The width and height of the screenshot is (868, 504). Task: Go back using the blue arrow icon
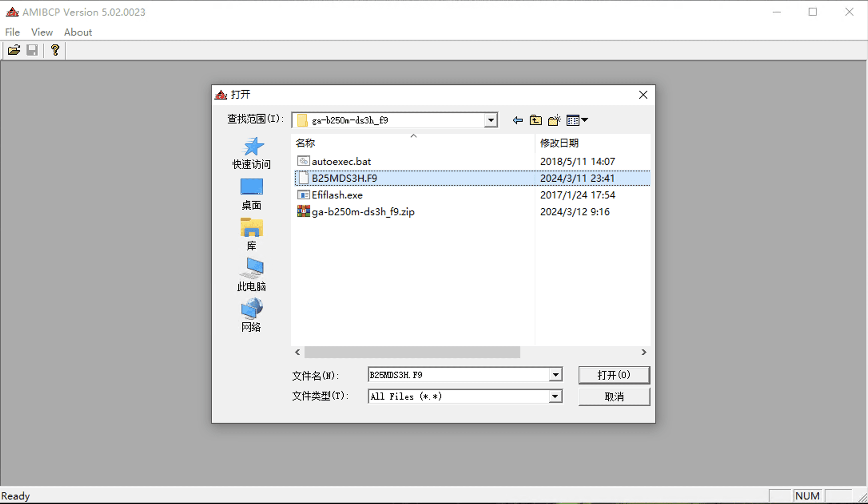tap(518, 120)
